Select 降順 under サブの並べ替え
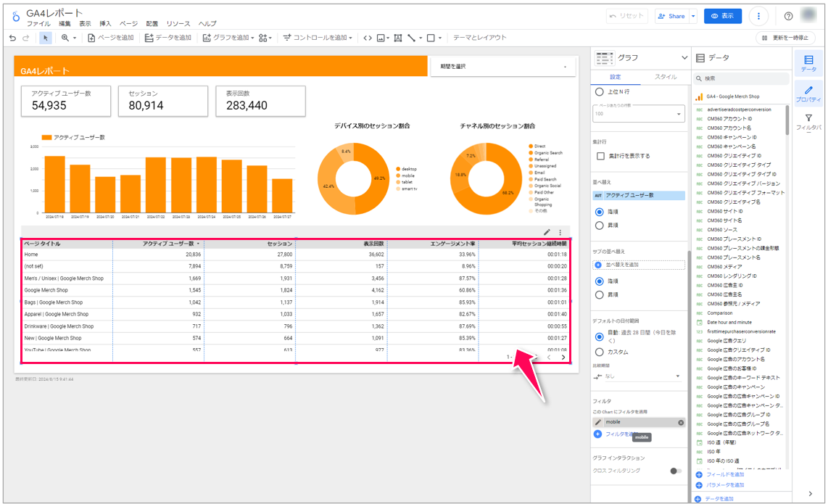 [600, 281]
